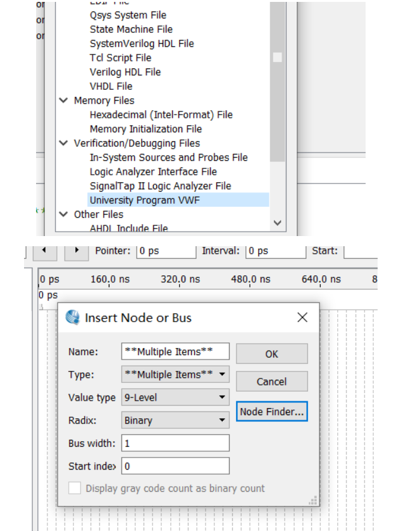Click the Start index field
The width and height of the screenshot is (420, 531).
pos(175,466)
